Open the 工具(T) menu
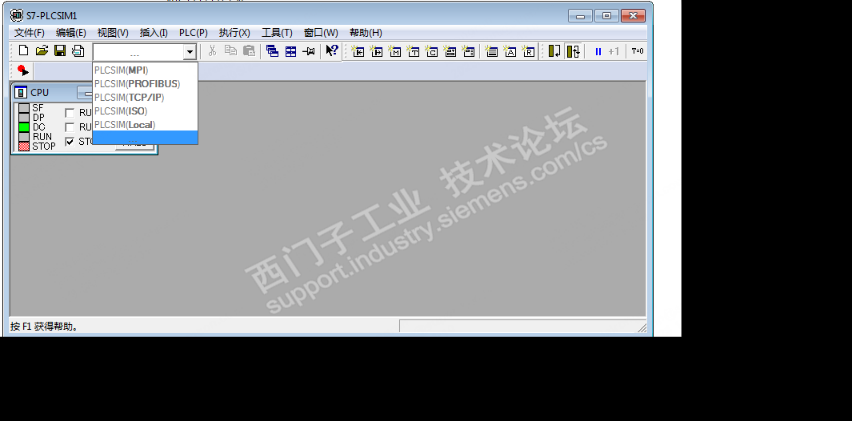The image size is (852, 421). coord(277,33)
